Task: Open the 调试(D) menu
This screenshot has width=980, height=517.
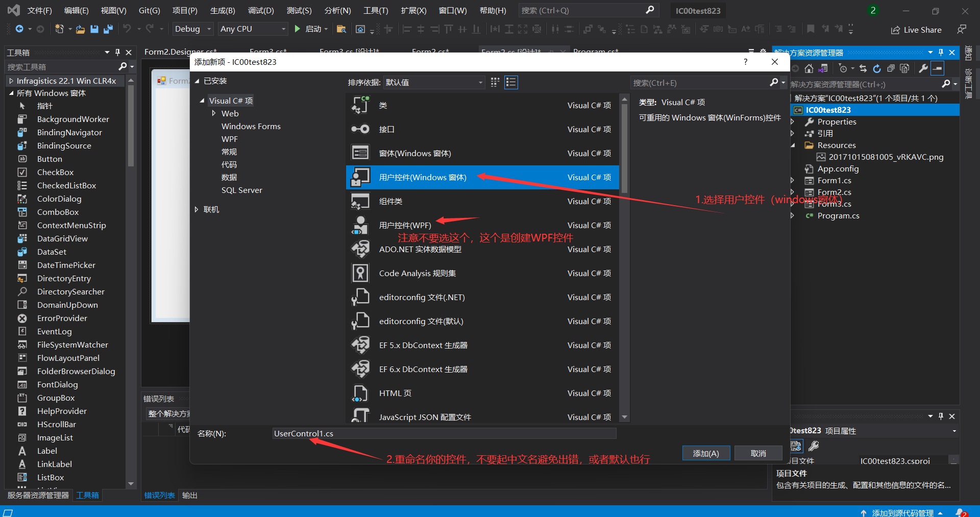Action: pos(261,10)
